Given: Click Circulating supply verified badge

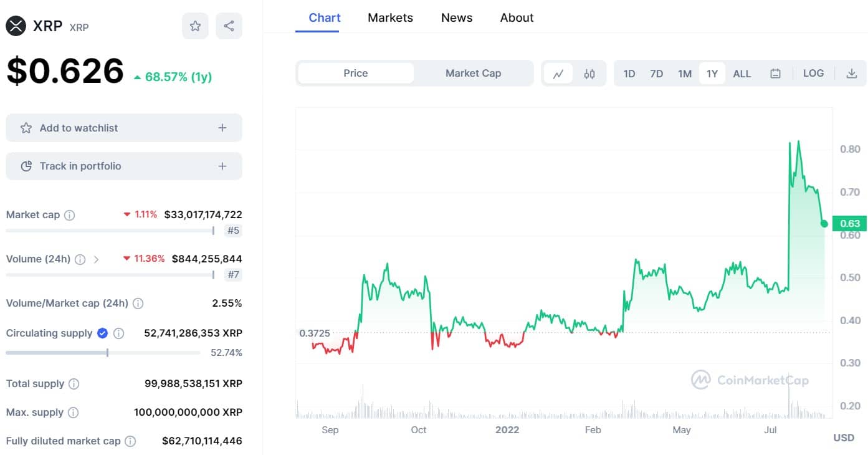Looking at the screenshot, I should (102, 333).
